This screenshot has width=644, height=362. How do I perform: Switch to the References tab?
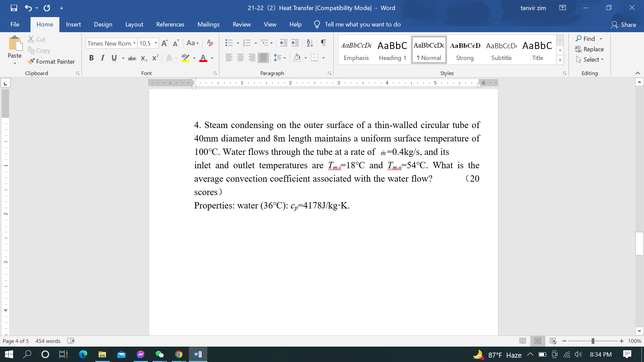(x=170, y=24)
